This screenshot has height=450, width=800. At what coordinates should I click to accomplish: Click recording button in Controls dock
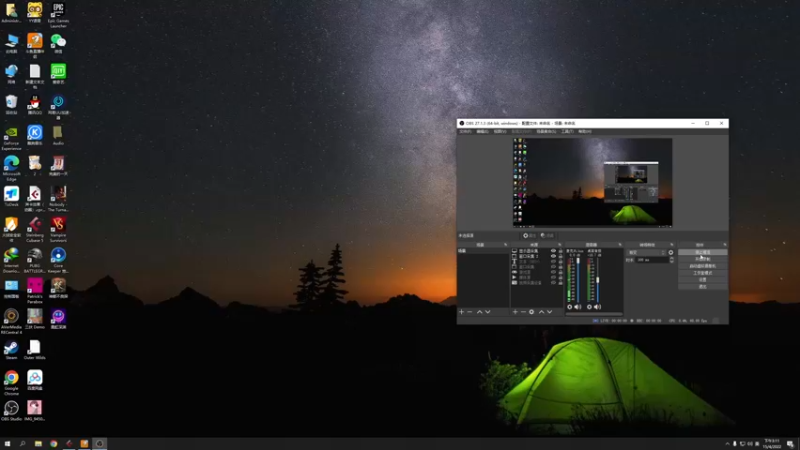point(703,259)
